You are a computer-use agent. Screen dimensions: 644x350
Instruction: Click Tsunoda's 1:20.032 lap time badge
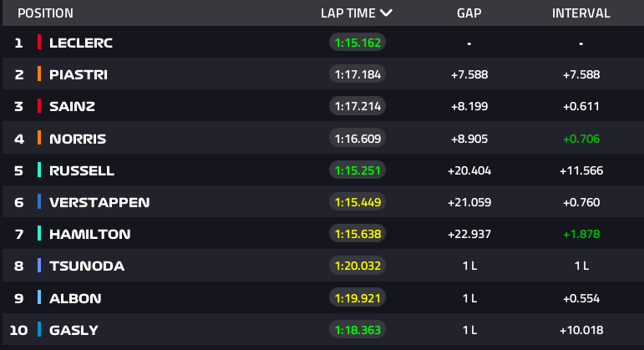pos(357,266)
